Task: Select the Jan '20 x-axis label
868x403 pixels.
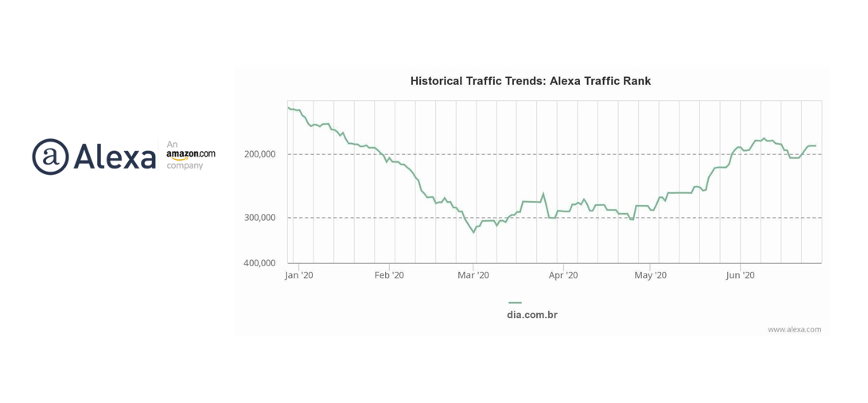Action: 299,275
